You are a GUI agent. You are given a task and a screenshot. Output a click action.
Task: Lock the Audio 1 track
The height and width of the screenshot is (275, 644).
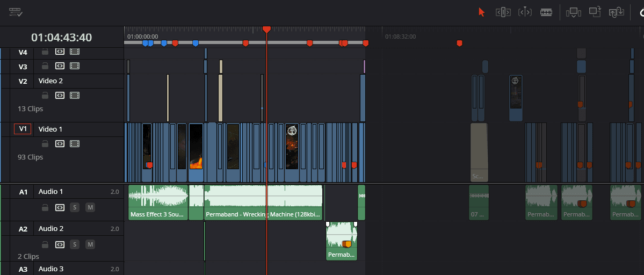tap(45, 207)
